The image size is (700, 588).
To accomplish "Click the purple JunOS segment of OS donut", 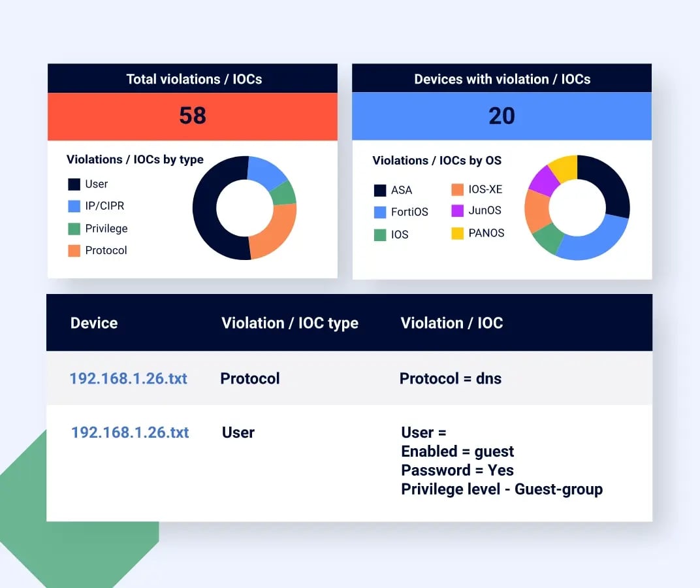I will coord(543,182).
